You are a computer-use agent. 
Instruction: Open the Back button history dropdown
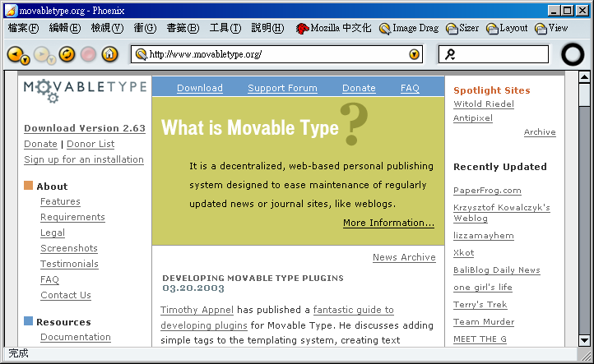click(x=25, y=60)
